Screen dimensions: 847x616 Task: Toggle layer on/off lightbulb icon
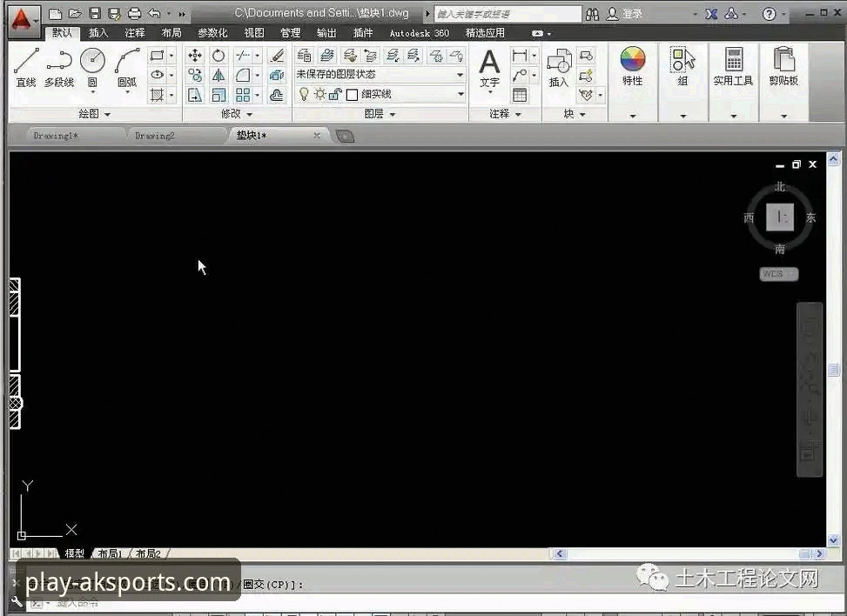(x=304, y=94)
